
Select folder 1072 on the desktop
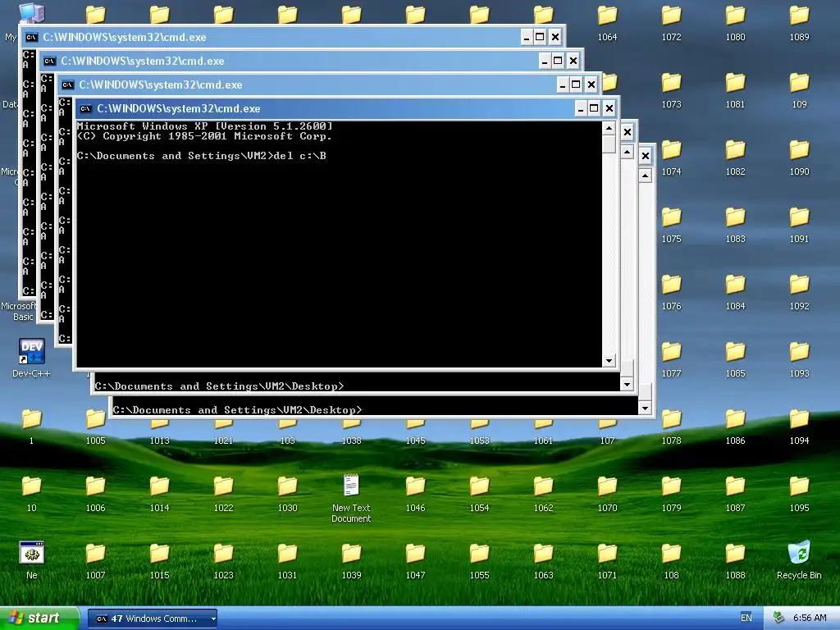[671, 23]
